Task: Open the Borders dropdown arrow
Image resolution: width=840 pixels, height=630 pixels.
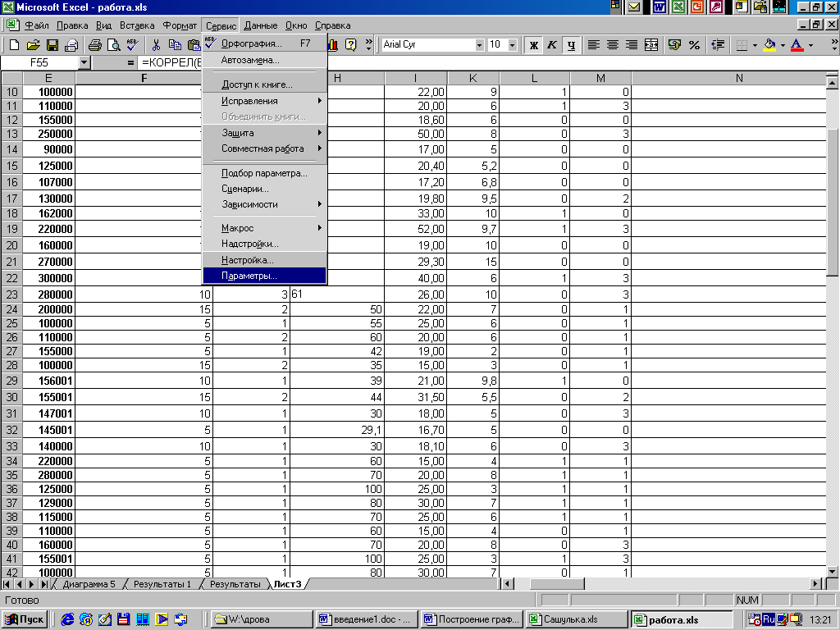Action: tap(755, 45)
